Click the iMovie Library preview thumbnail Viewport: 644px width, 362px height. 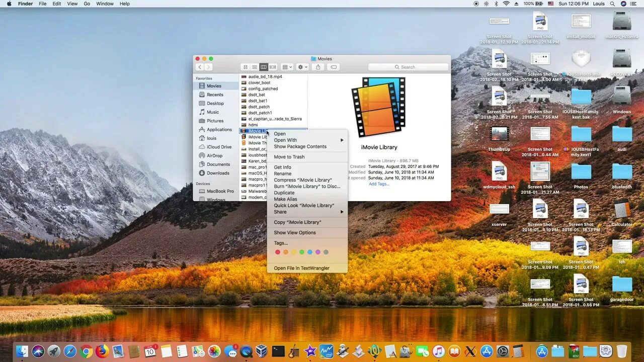point(379,107)
